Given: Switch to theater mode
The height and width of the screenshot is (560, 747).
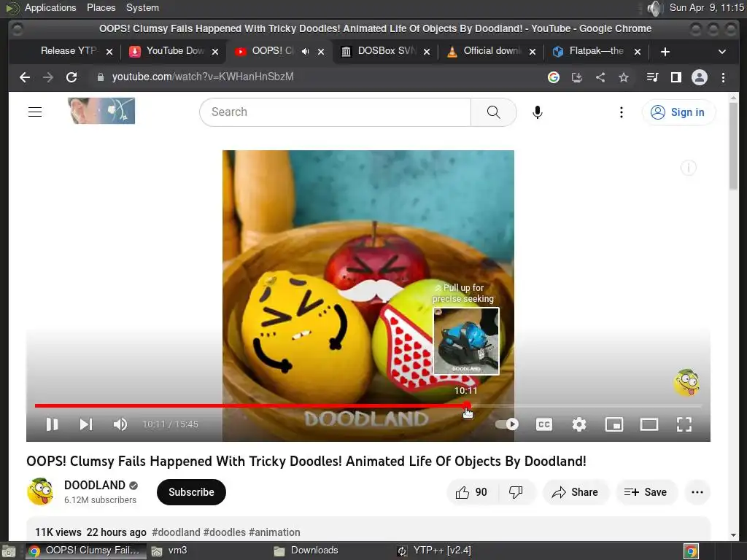Looking at the screenshot, I should (x=649, y=424).
